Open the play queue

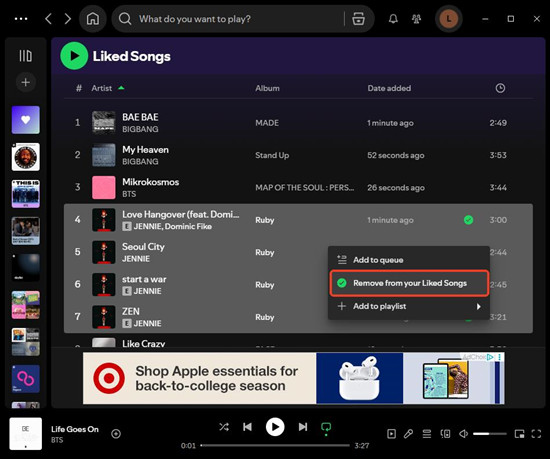(x=427, y=434)
